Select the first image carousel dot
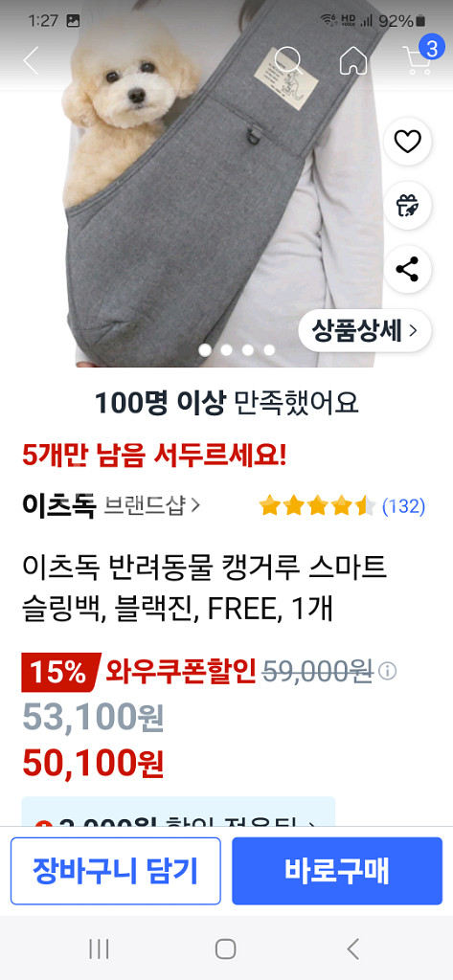 [x=205, y=350]
